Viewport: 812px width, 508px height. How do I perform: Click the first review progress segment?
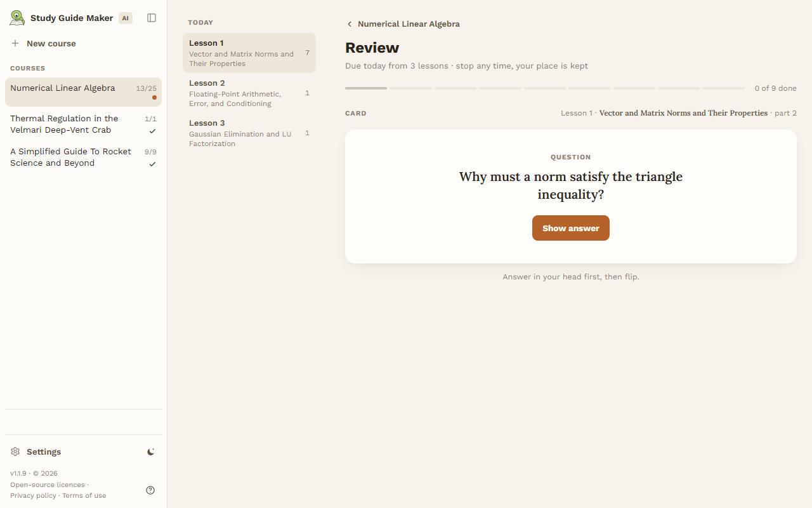click(x=366, y=88)
